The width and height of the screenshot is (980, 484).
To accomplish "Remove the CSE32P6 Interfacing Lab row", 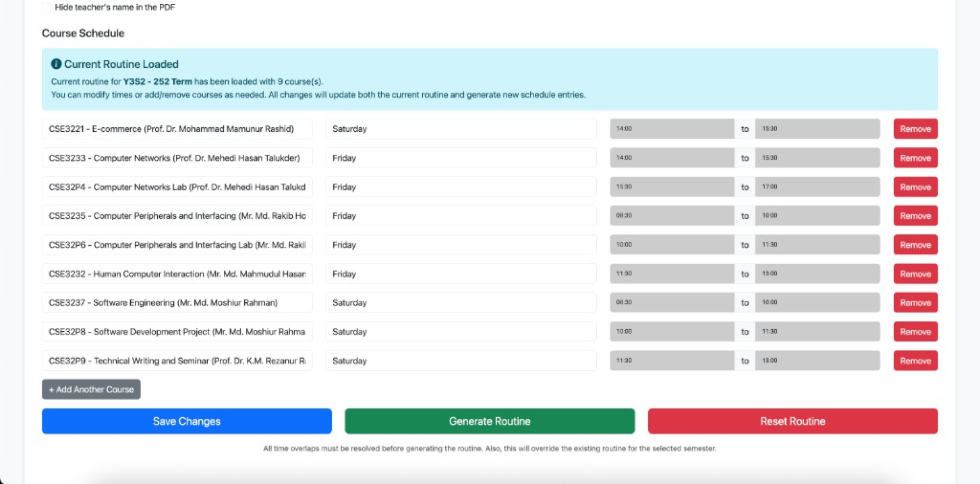I will click(x=915, y=245).
